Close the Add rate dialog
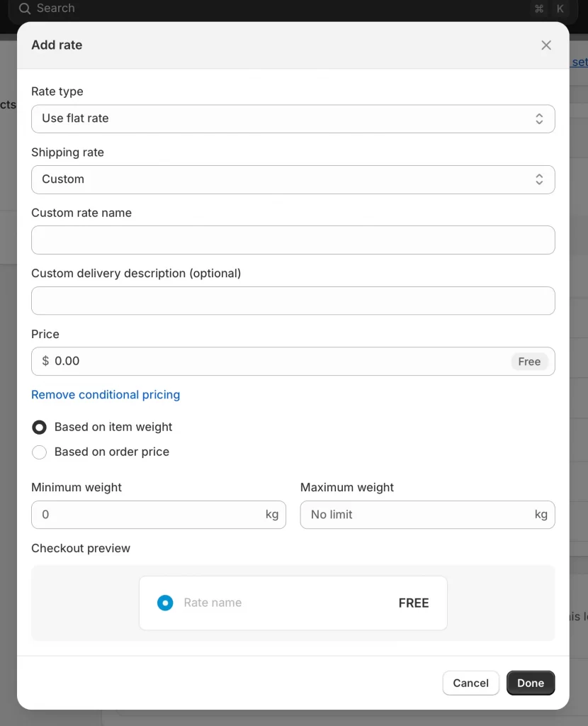The height and width of the screenshot is (726, 588). tap(546, 45)
